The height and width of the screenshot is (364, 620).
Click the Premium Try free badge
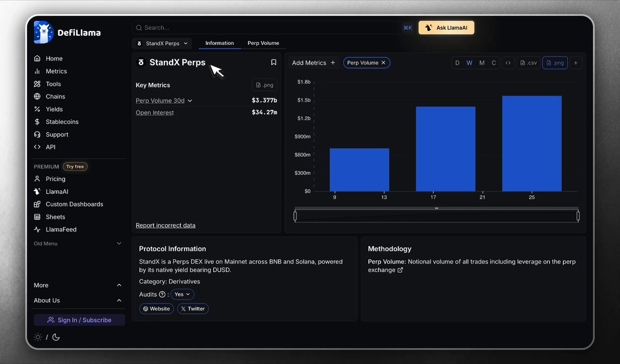click(75, 167)
